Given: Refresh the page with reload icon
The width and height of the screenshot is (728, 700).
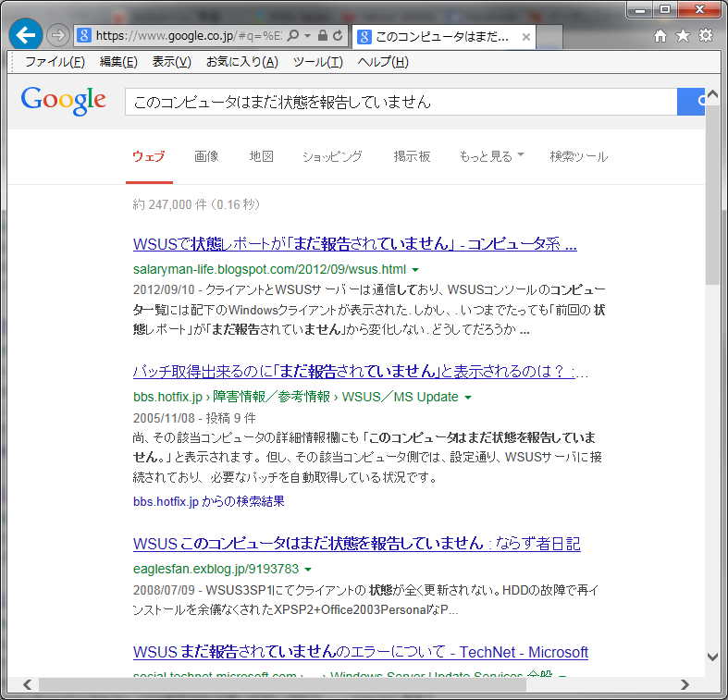Looking at the screenshot, I should [338, 35].
